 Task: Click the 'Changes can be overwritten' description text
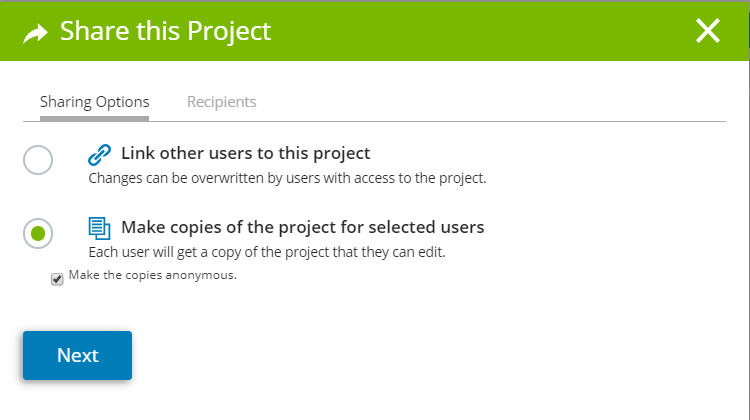pyautogui.click(x=287, y=178)
